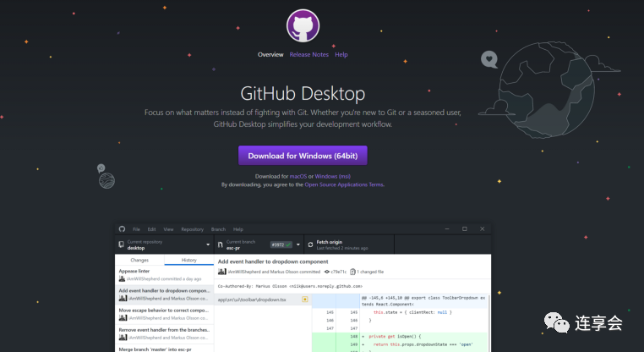Viewport: 644px width, 352px height.
Task: Click the branch icon beside esc-pr
Action: pos(220,245)
